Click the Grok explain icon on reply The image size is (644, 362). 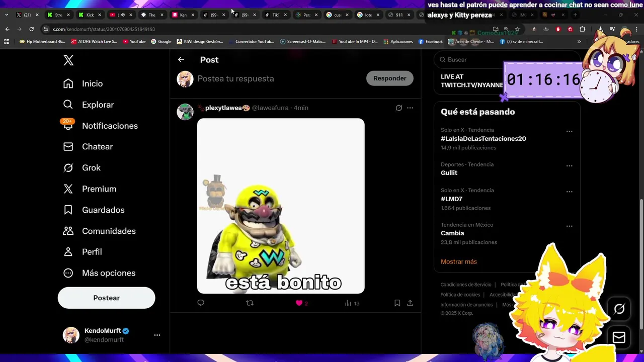click(x=399, y=108)
